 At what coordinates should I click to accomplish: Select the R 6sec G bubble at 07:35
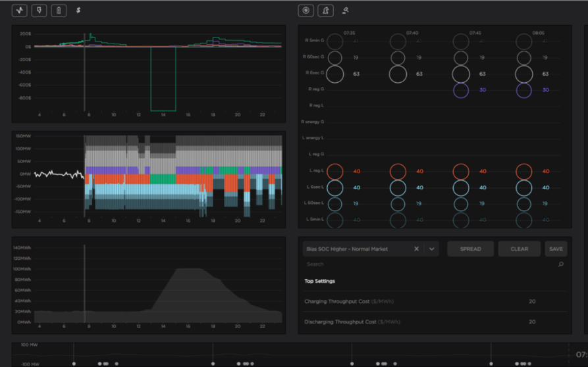pyautogui.click(x=335, y=74)
